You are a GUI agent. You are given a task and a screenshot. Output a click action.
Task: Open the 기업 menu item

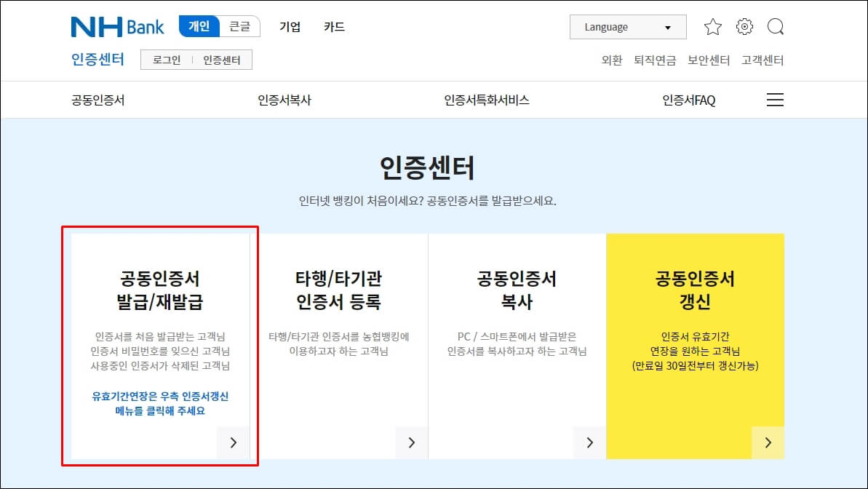[x=290, y=26]
